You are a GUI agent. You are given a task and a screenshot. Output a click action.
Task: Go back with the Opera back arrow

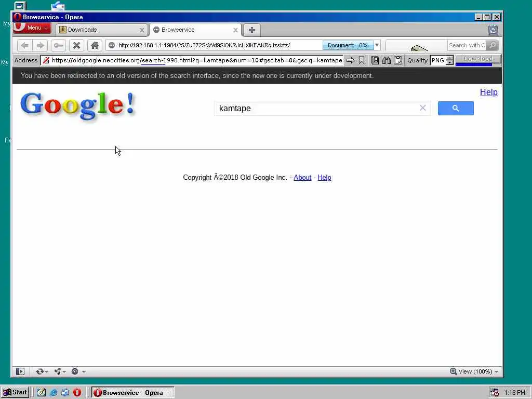coord(25,45)
